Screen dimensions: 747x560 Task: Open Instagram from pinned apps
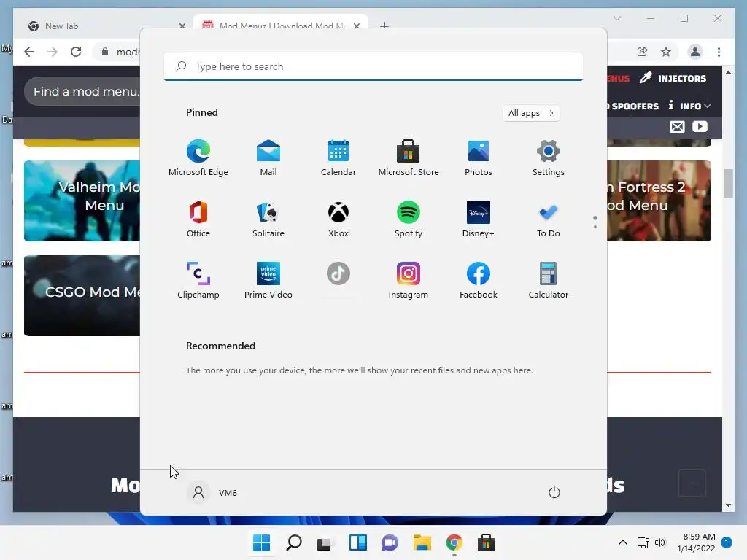(409, 281)
